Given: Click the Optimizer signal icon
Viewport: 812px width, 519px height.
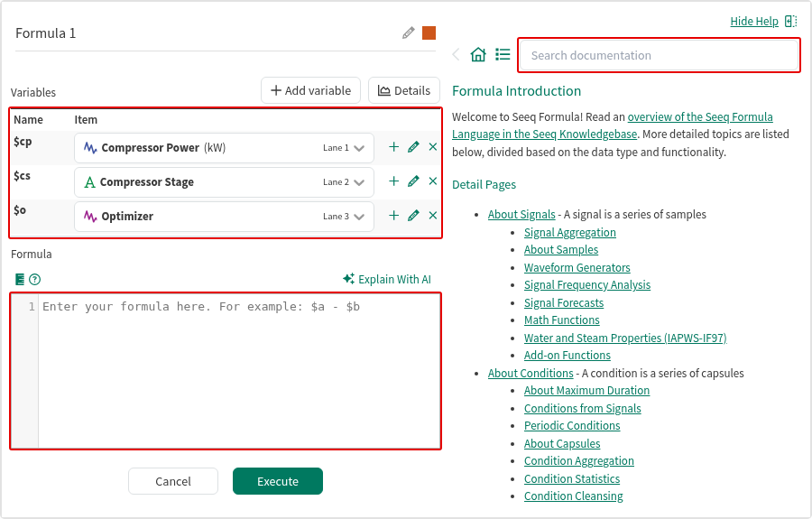Looking at the screenshot, I should [x=90, y=217].
